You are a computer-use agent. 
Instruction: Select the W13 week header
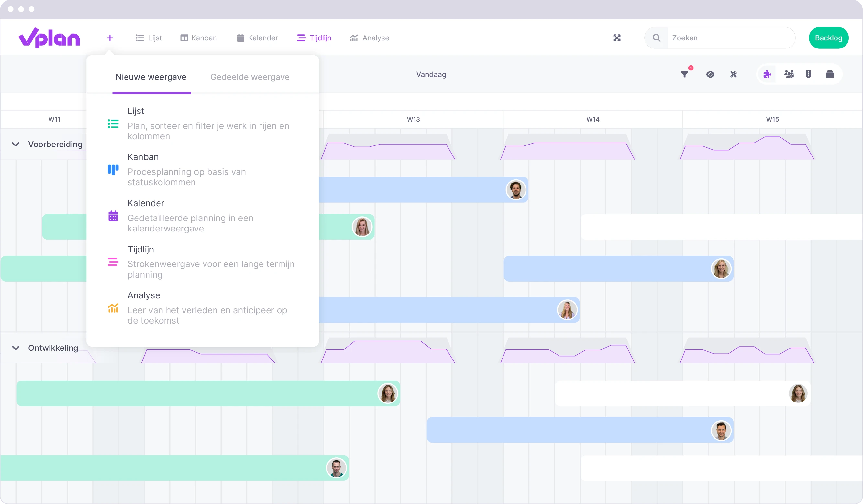413,119
